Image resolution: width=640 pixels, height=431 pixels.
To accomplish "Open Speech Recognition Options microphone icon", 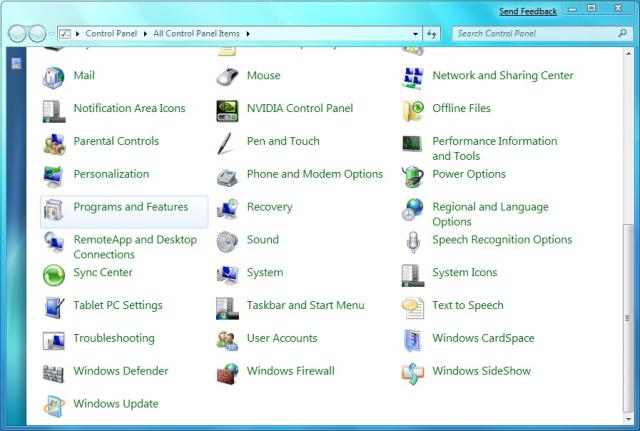I will pyautogui.click(x=413, y=242).
